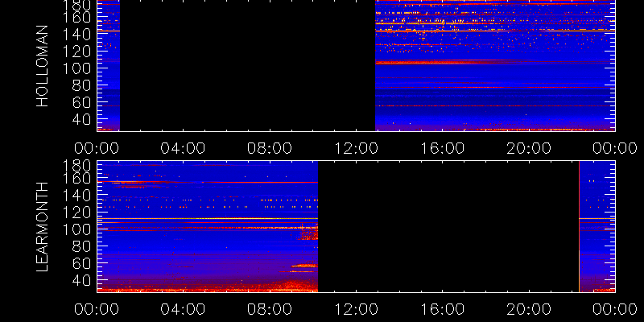Select the 140 tick label on the Holloman plot
This screenshot has width=644, height=322.
click(x=76, y=34)
